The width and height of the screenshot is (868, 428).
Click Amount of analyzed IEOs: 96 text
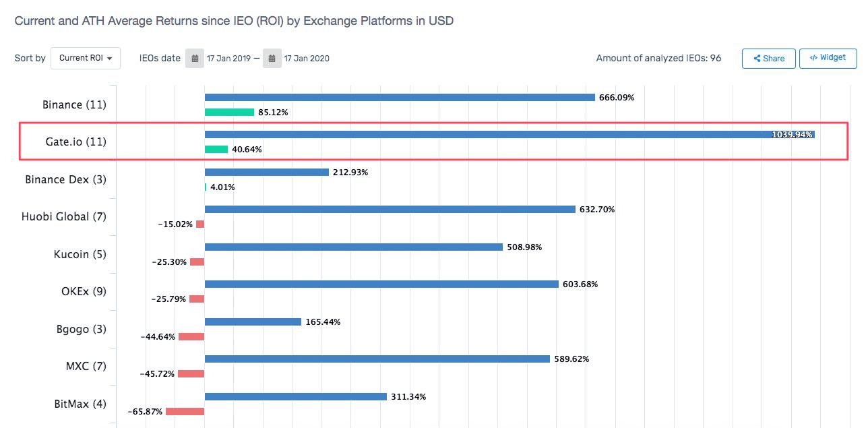[658, 58]
